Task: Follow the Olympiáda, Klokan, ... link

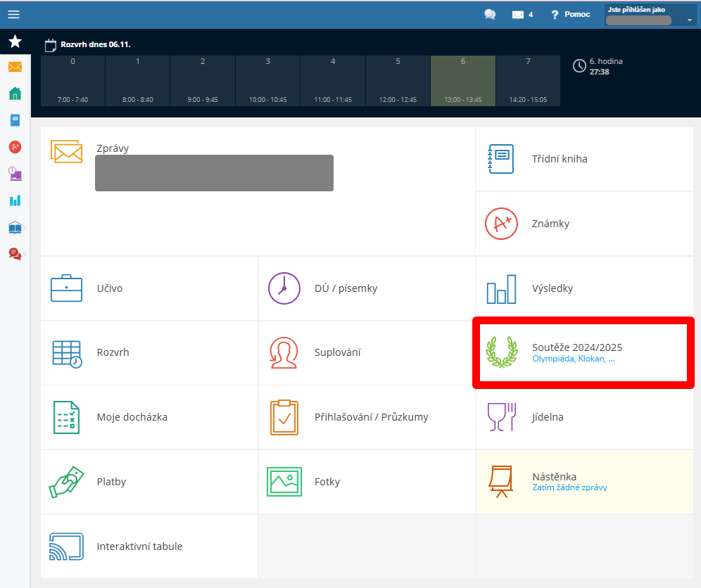Action: coord(573,359)
